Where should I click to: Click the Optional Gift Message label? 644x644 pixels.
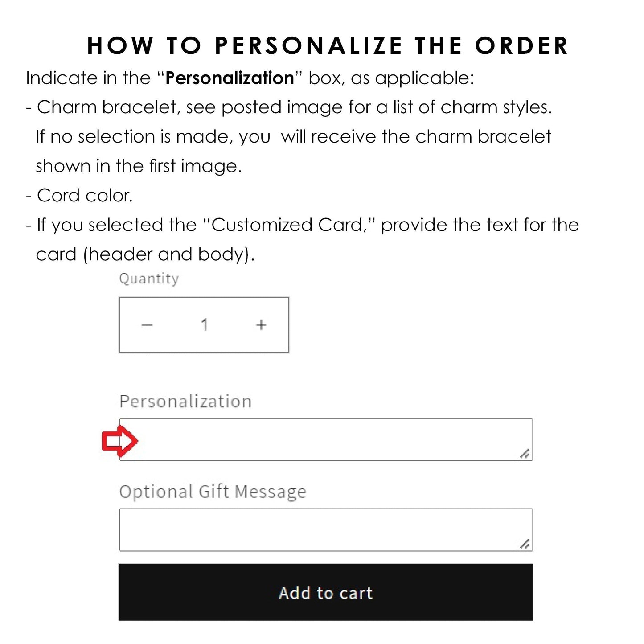pyautogui.click(x=213, y=492)
